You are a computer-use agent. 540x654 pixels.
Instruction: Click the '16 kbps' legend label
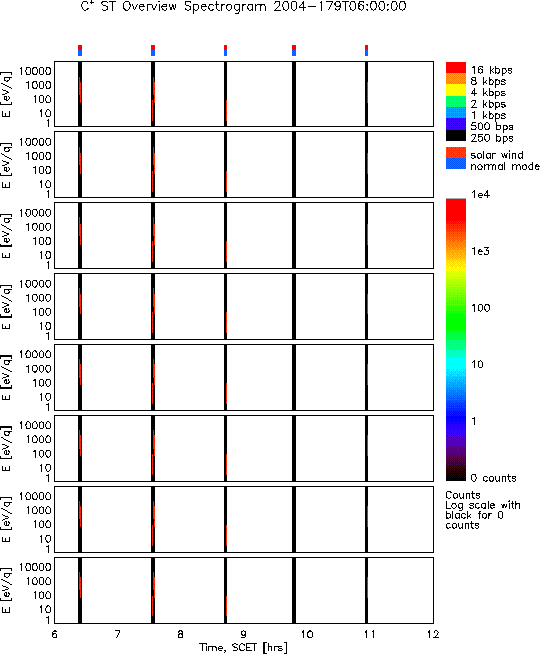click(491, 70)
